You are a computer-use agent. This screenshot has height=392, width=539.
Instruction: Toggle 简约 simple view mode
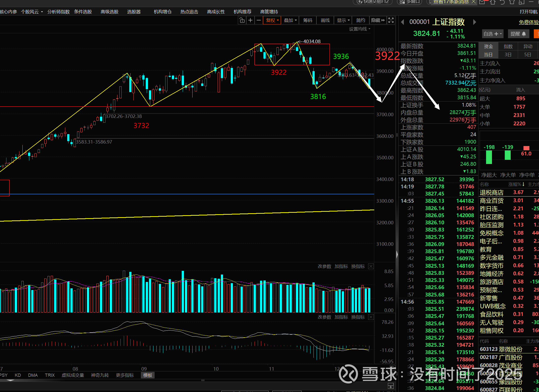coord(360,20)
